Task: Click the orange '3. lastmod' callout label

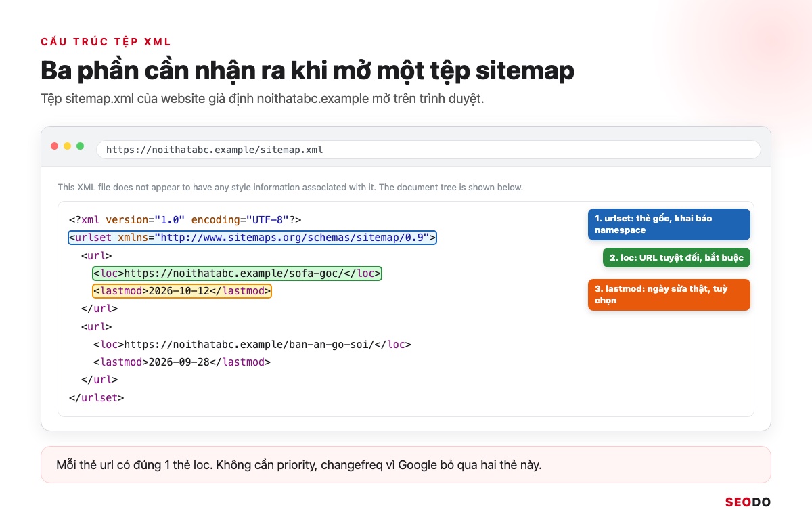Action: tap(669, 294)
